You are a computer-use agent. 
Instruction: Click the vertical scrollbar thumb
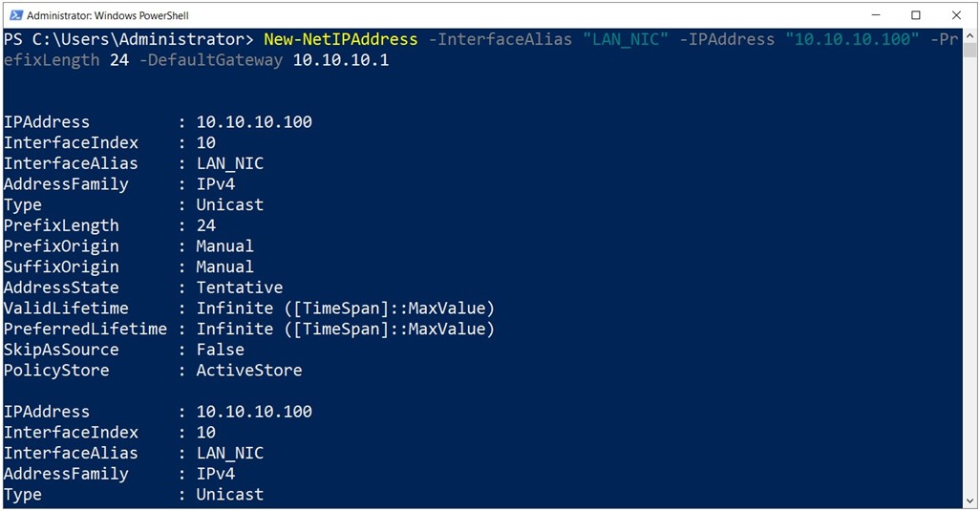tap(970, 51)
